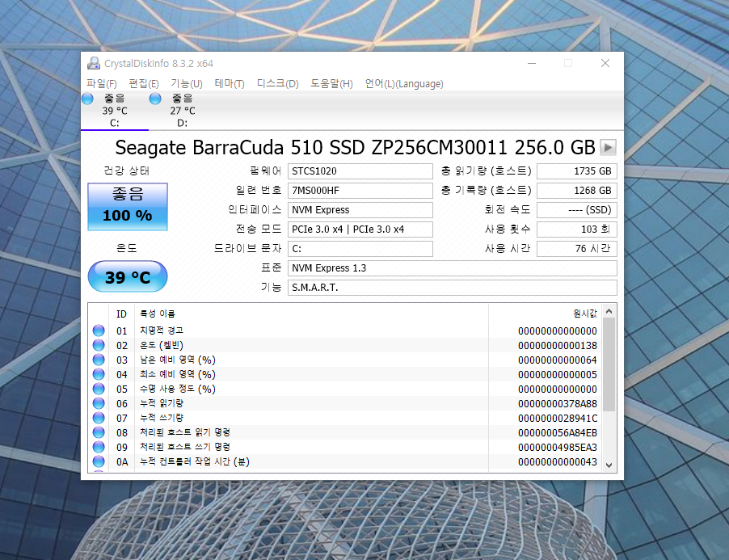Click the 온도 label above temperature

coord(126,248)
